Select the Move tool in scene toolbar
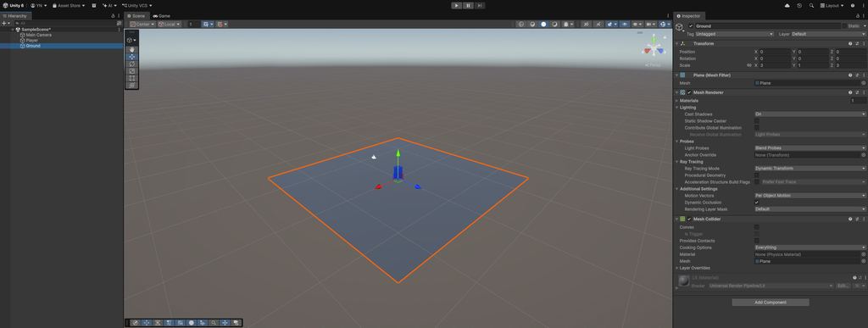 click(131, 57)
